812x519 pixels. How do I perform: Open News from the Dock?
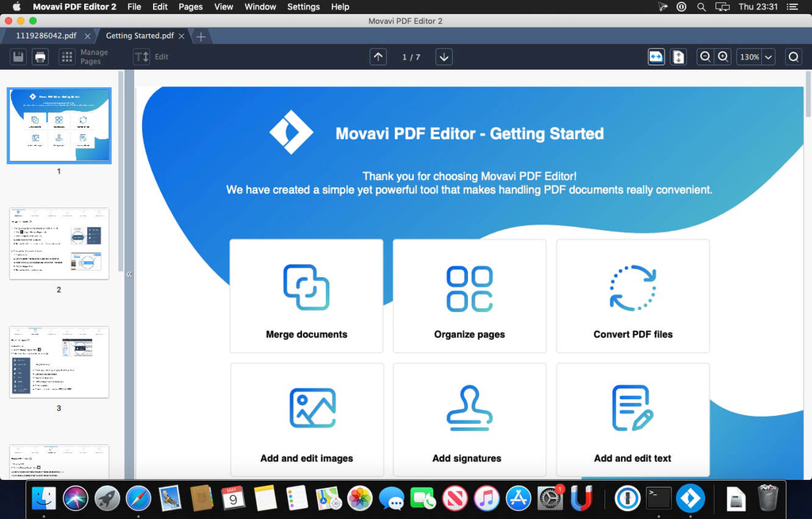click(x=454, y=499)
